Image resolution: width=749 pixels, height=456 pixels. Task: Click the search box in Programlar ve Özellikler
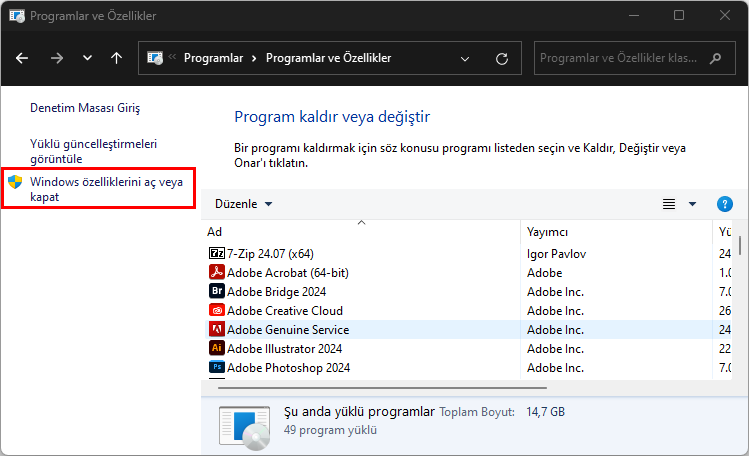pyautogui.click(x=635, y=58)
